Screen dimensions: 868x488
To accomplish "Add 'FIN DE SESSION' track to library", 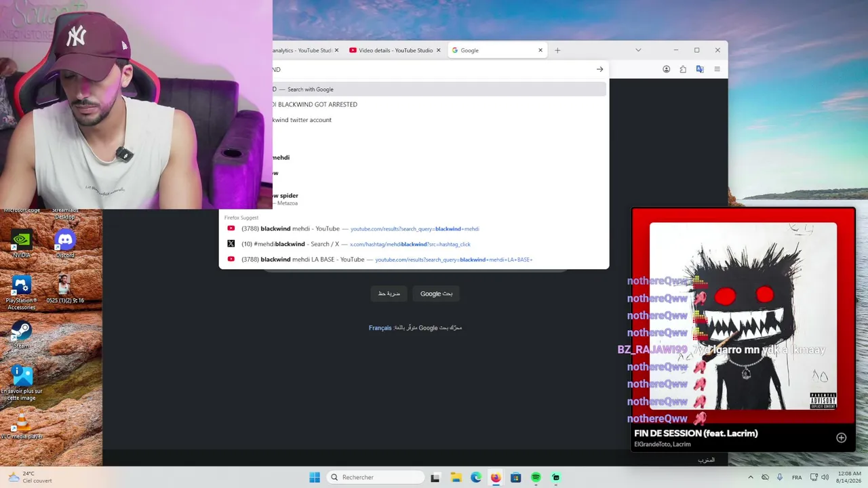I will 841,438.
